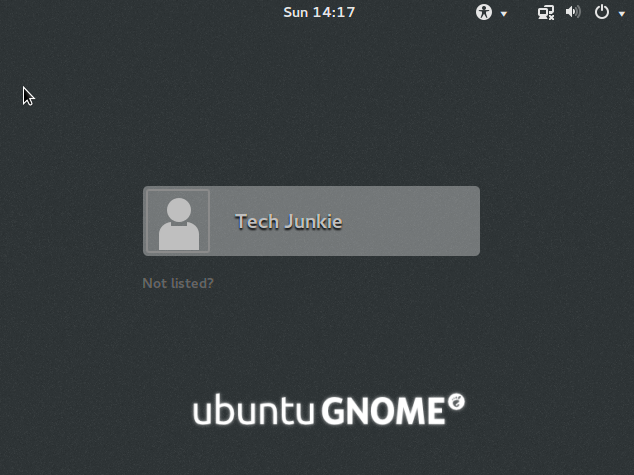The width and height of the screenshot is (634, 475).
Task: Click the GNOME foot emblem in logo
Action: coord(456,402)
